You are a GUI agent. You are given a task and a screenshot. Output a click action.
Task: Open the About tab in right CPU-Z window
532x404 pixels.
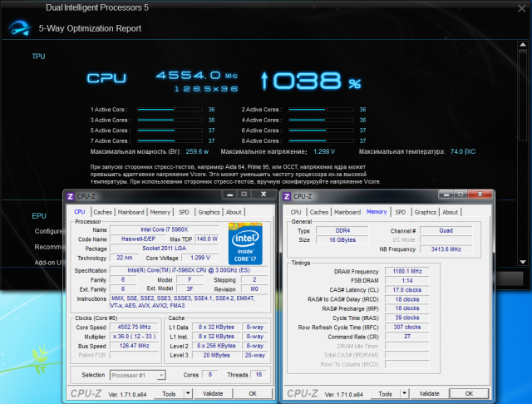451,212
